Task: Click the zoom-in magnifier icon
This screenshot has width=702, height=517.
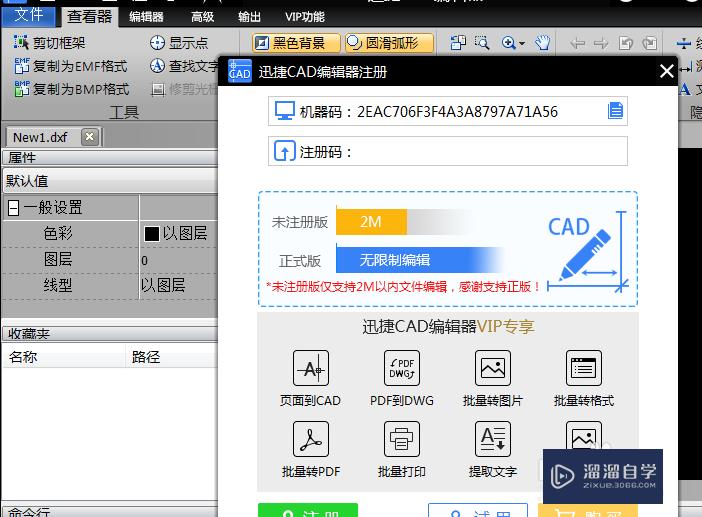Action: click(x=509, y=43)
